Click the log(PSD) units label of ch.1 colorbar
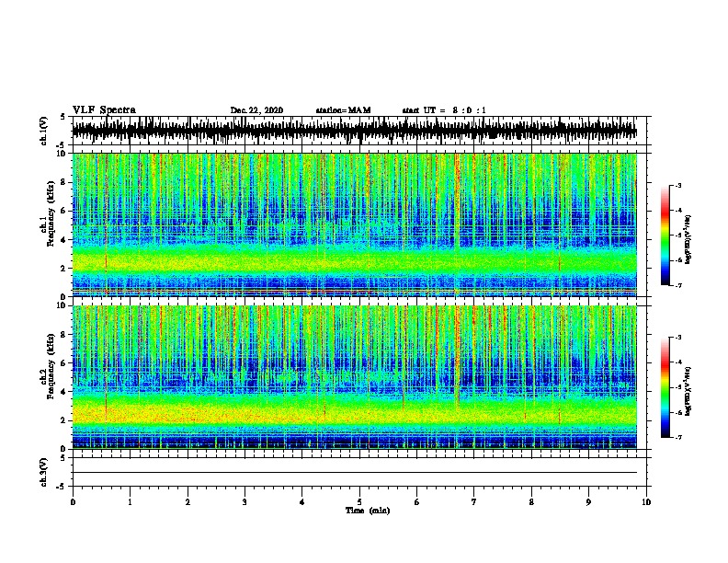The width and height of the screenshot is (728, 563). pyautogui.click(x=688, y=240)
